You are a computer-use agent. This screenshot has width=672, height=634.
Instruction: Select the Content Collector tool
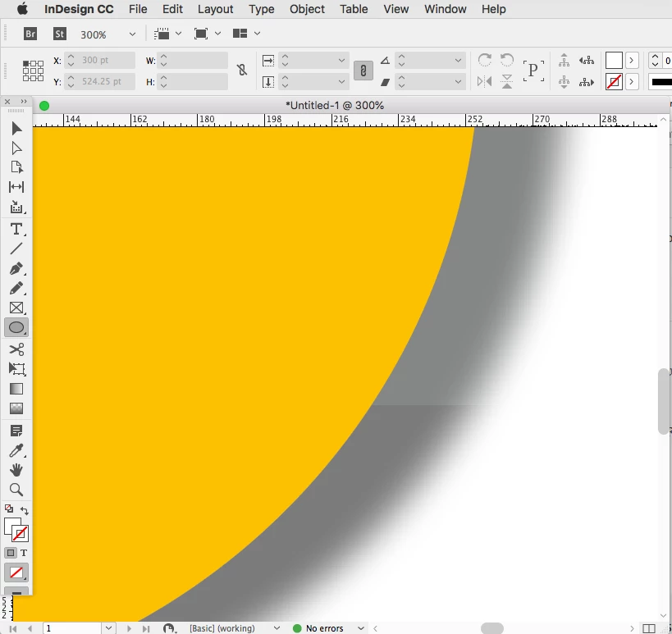tap(16, 208)
